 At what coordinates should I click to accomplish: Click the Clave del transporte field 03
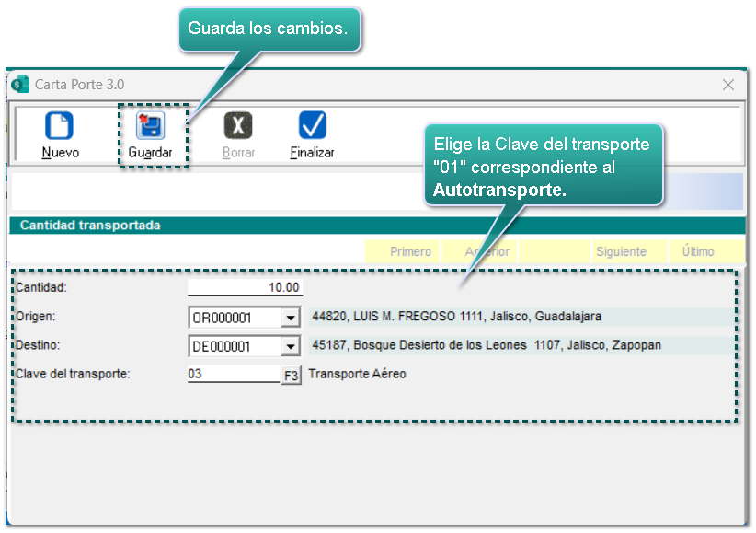[234, 374]
